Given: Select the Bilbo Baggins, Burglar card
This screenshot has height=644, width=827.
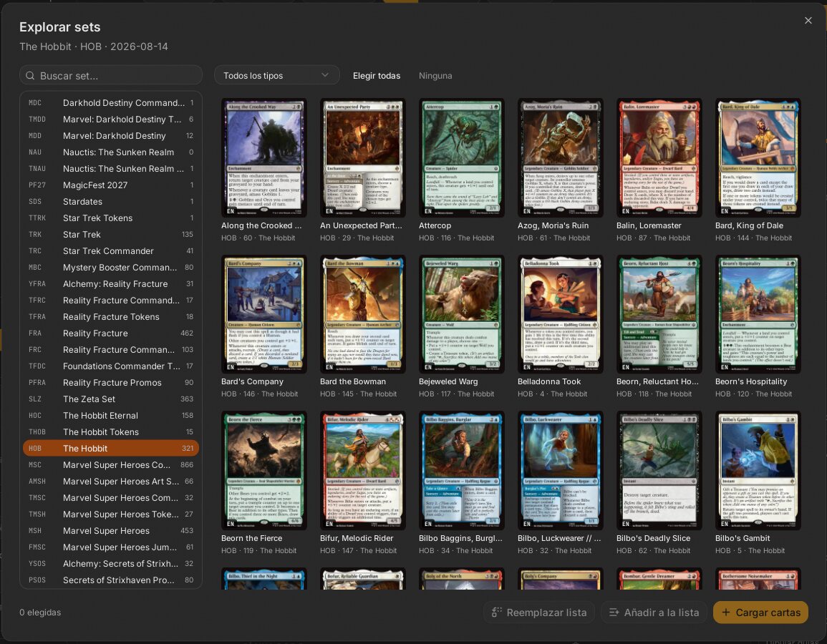Looking at the screenshot, I should tap(462, 471).
